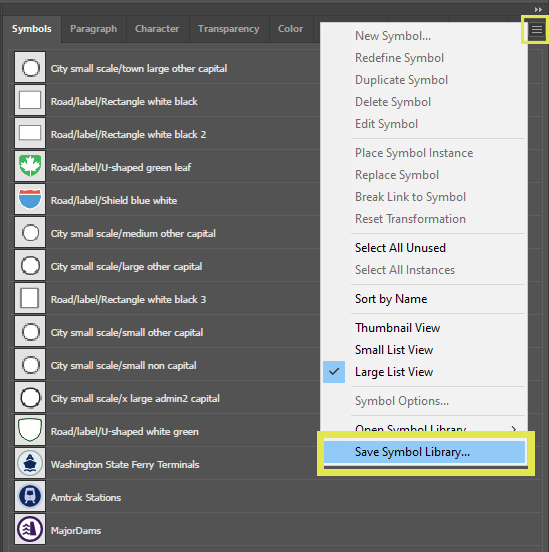
Task: Choose Replace Symbol menu entry
Action: click(424, 175)
